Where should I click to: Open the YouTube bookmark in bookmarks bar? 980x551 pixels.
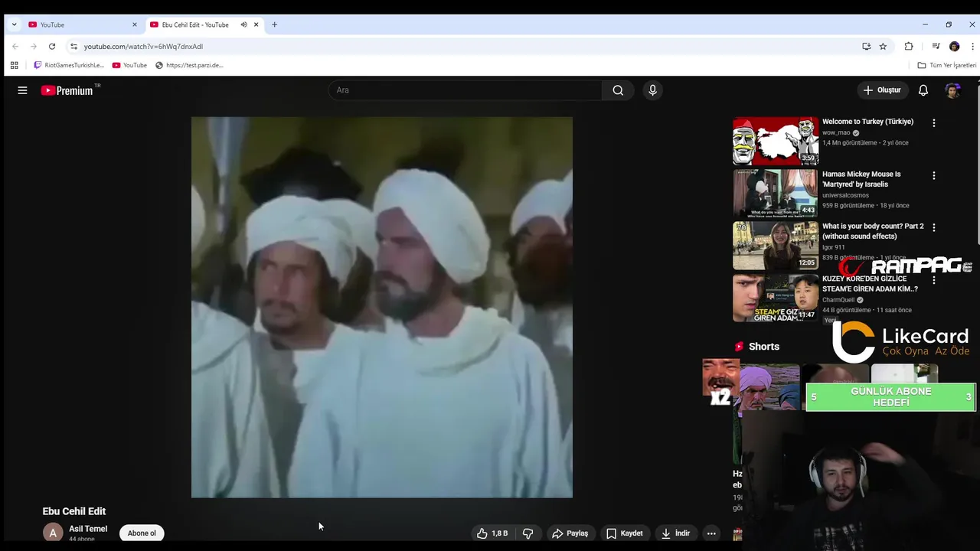point(129,65)
